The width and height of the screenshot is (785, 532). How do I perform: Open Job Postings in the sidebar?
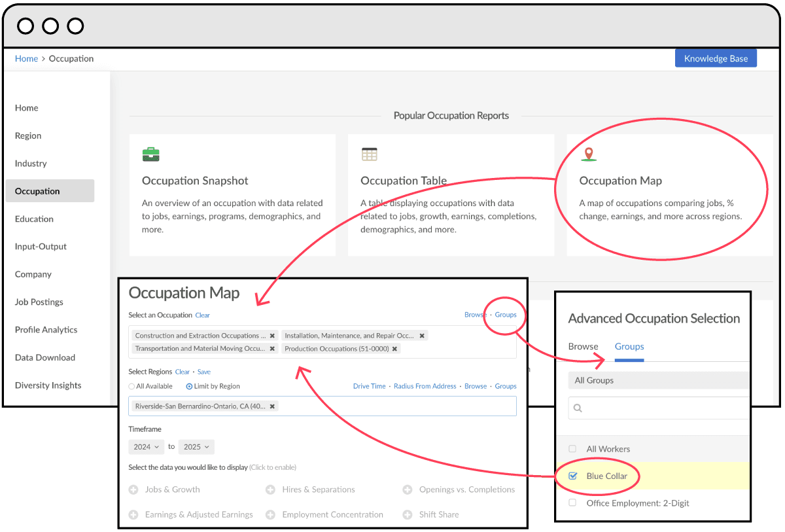(39, 302)
